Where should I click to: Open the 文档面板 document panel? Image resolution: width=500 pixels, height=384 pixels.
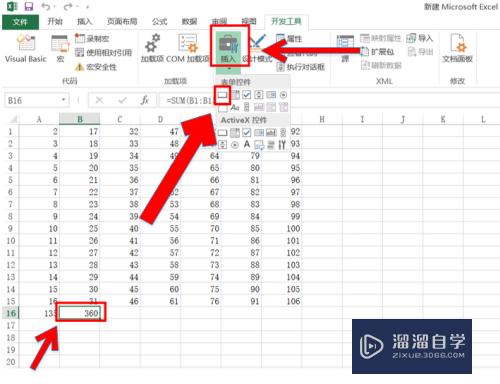tap(457, 49)
